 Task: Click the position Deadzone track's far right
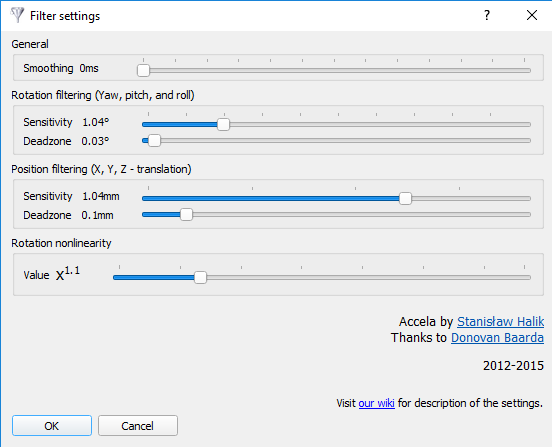click(527, 214)
